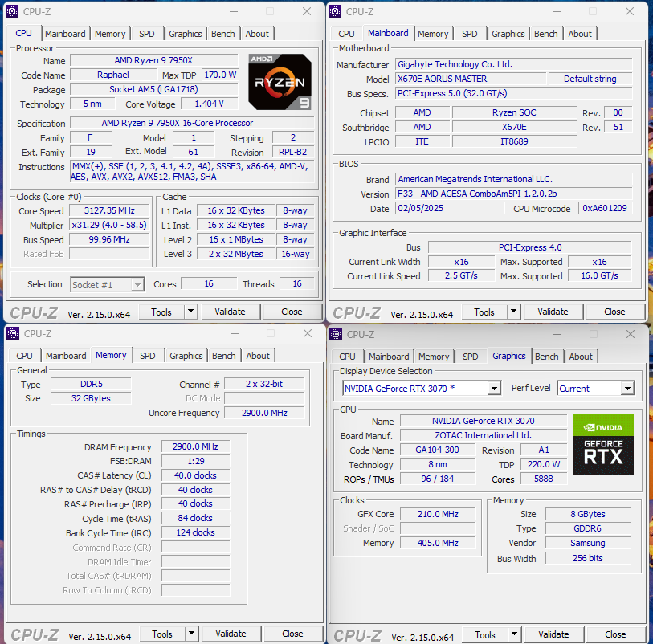Expand Tools arrow in Graphics window
This screenshot has height=644, width=653.
514,634
